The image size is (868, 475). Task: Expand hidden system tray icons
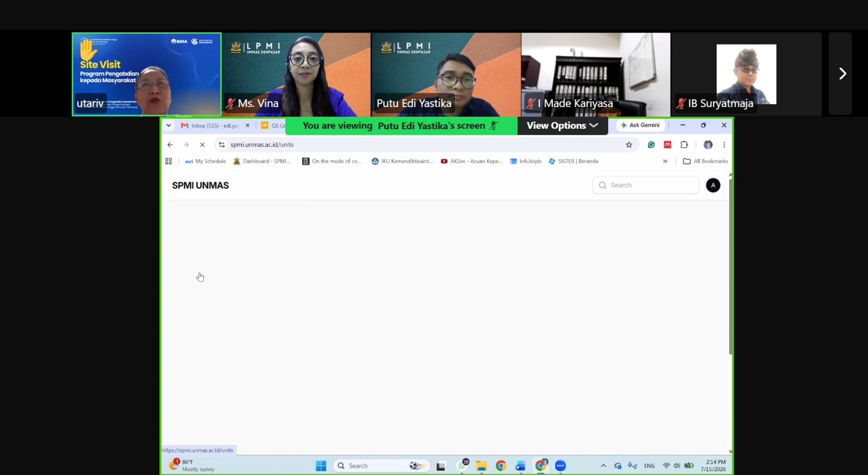tap(603, 466)
